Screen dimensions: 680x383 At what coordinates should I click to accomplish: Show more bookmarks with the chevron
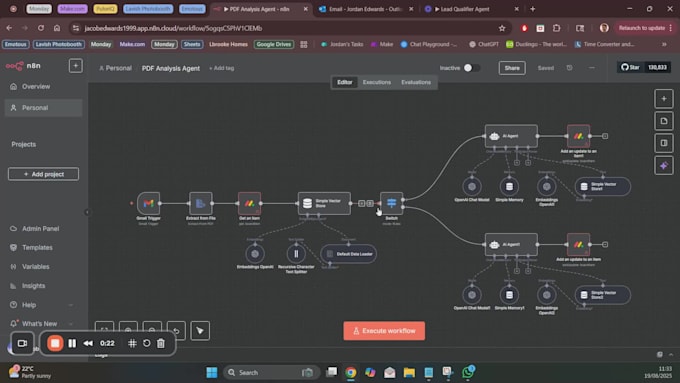pyautogui.click(x=664, y=44)
